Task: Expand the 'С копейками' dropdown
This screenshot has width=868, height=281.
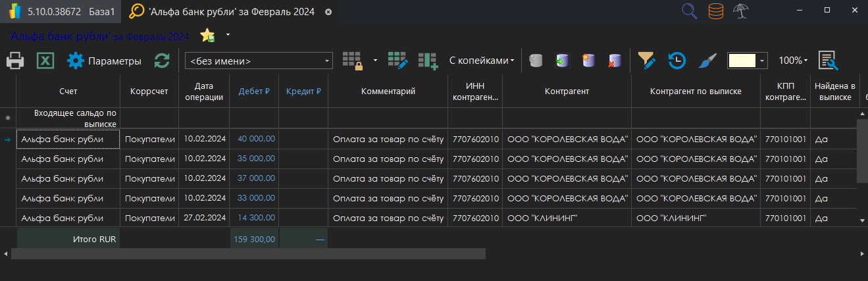Action: 482,61
